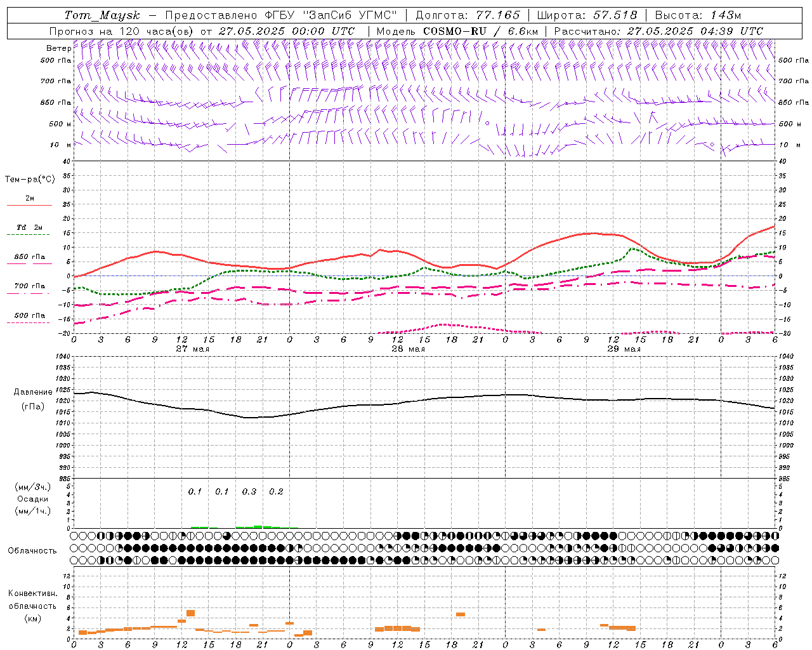This screenshot has height=650, width=812.
Task: Click the 'Конвективн.' convective cloud label
Action: 32,594
